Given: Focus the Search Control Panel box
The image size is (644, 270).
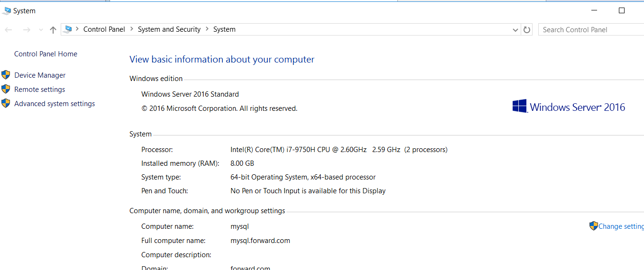Looking at the screenshot, I should click(x=591, y=29).
